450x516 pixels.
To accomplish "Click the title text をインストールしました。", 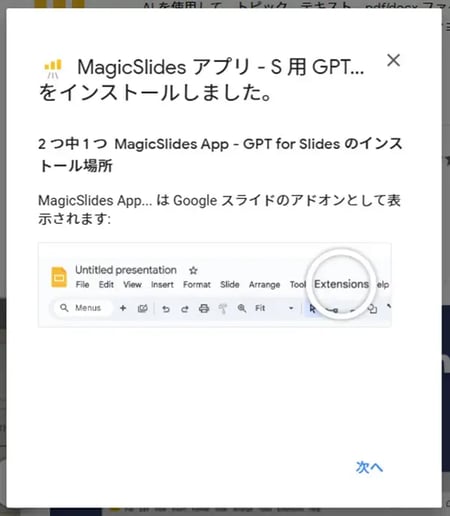I will click(155, 92).
